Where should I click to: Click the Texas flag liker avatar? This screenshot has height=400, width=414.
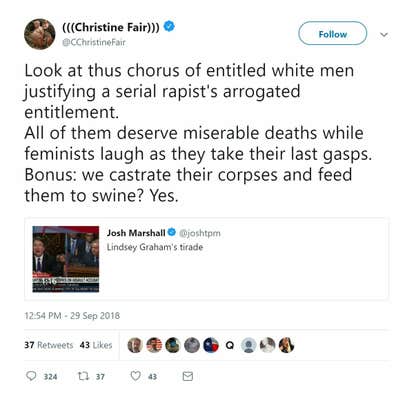click(x=211, y=345)
